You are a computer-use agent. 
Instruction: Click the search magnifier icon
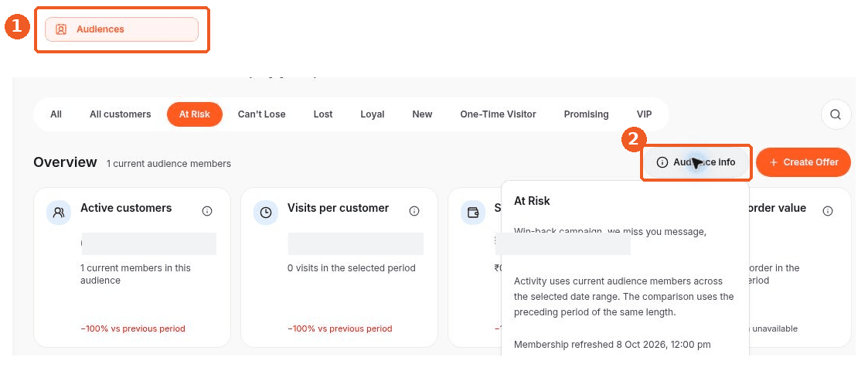[836, 114]
